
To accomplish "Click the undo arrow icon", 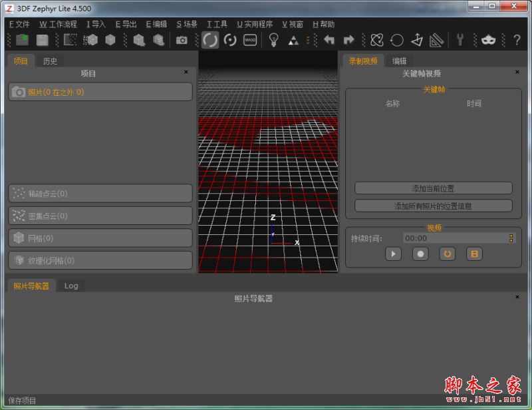I will coord(329,40).
